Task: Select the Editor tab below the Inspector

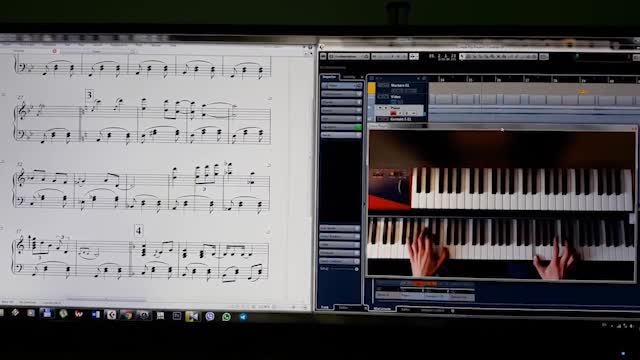Action: pyautogui.click(x=344, y=307)
